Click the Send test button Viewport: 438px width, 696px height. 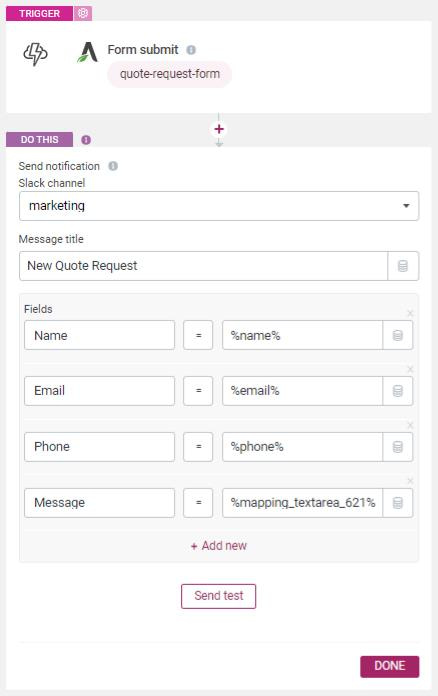pyautogui.click(x=218, y=596)
